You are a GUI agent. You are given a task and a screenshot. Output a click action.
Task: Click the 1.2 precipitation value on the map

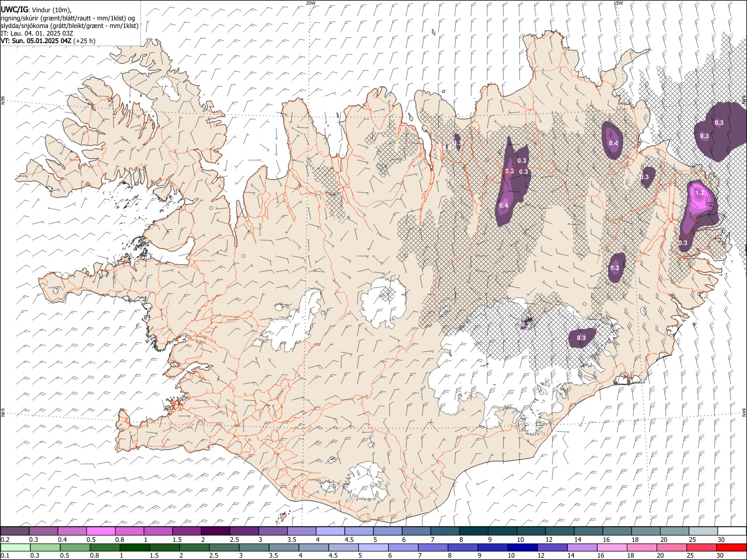[700, 192]
